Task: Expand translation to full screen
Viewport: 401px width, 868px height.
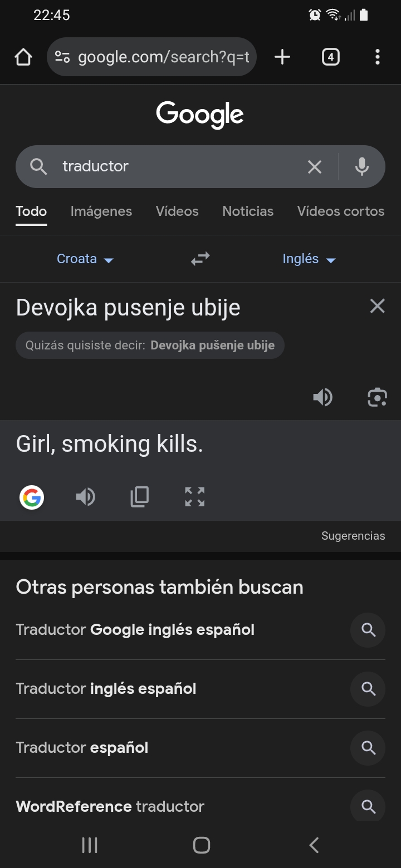Action: tap(194, 497)
